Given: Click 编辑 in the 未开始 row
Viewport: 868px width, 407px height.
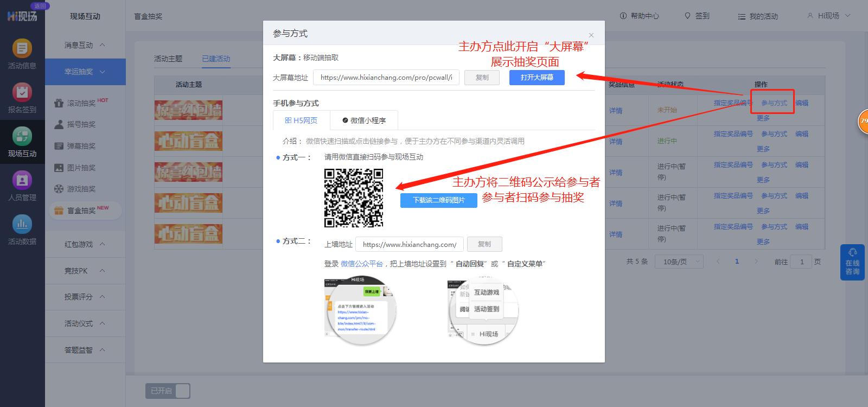Looking at the screenshot, I should point(802,103).
